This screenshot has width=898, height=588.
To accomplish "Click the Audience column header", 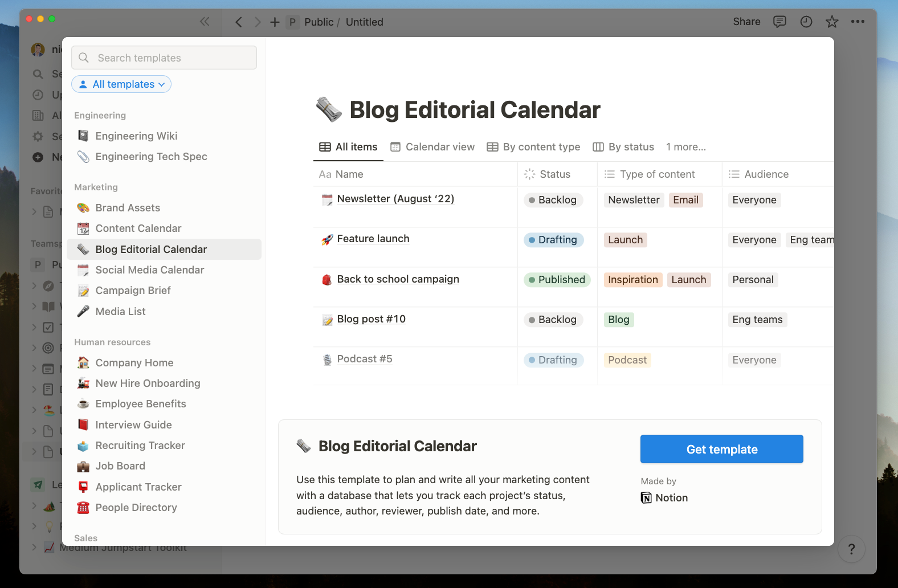I will tap(778, 174).
